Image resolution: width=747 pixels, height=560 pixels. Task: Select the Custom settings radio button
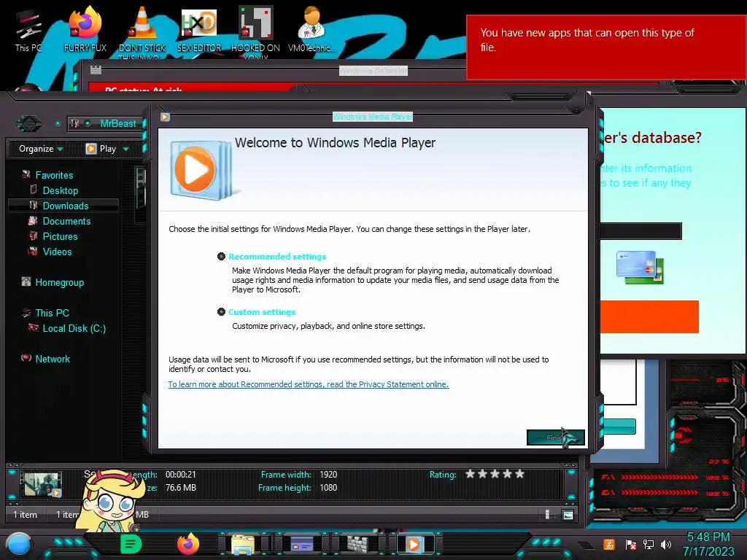221,312
